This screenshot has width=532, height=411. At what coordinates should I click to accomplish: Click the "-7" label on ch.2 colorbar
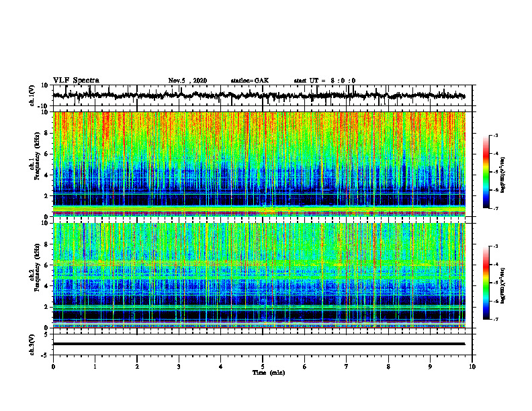pyautogui.click(x=495, y=320)
